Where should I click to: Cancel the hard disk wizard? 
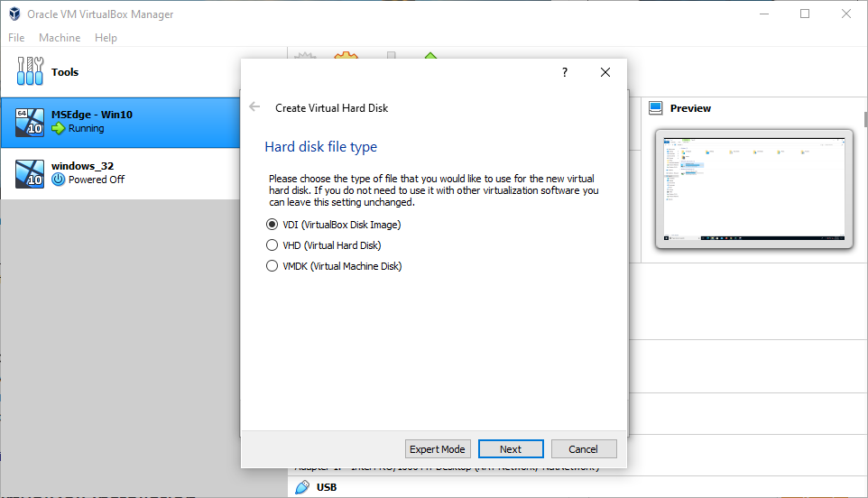[x=584, y=449]
